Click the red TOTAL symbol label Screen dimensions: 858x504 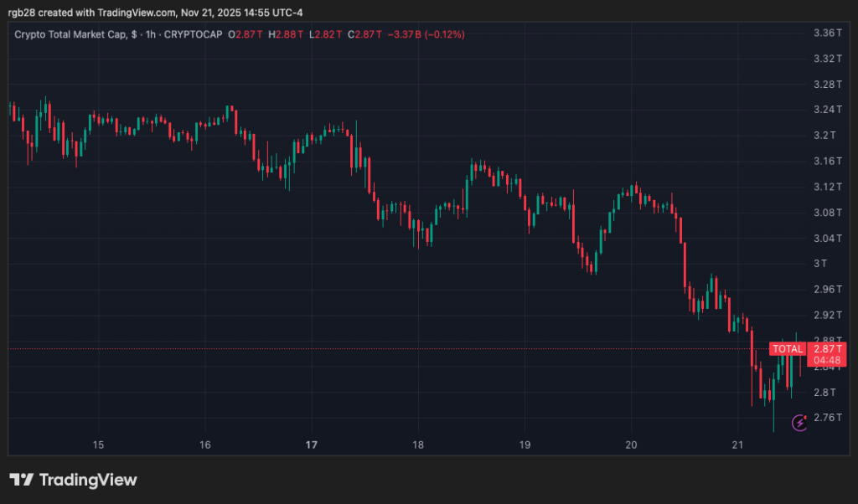(787, 348)
